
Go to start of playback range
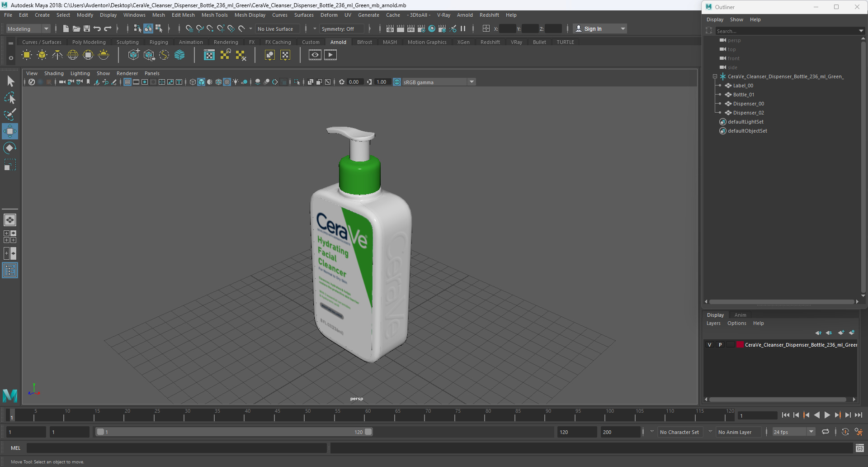click(x=786, y=415)
